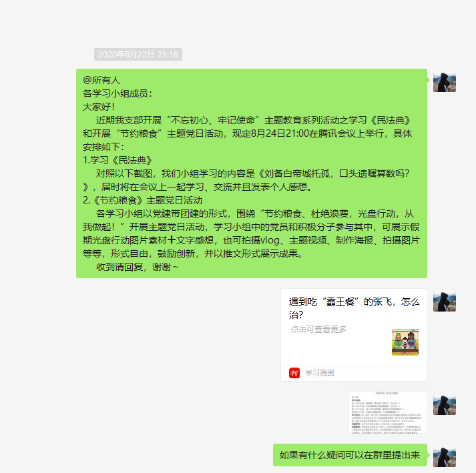Click the 点击可查看更多 description text

[x=318, y=330]
